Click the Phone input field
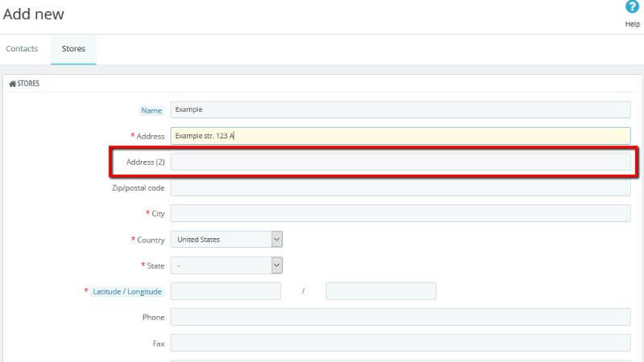The height and width of the screenshot is (362, 644). [x=400, y=317]
